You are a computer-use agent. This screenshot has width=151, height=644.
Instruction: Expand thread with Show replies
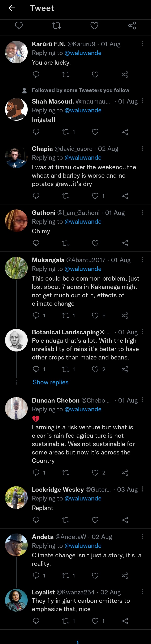click(x=50, y=382)
